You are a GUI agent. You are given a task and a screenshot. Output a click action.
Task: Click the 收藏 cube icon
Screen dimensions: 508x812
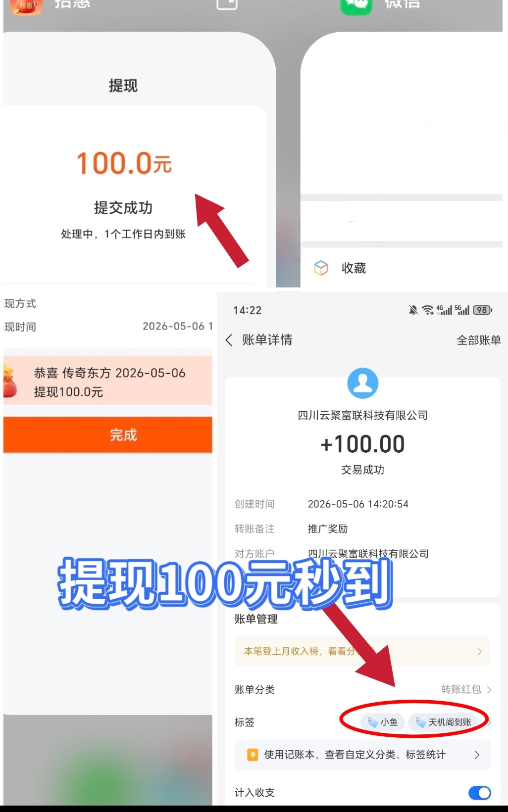tap(321, 268)
